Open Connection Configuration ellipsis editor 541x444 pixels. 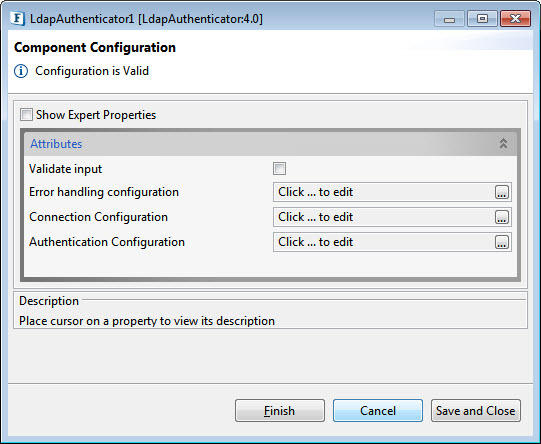(502, 217)
